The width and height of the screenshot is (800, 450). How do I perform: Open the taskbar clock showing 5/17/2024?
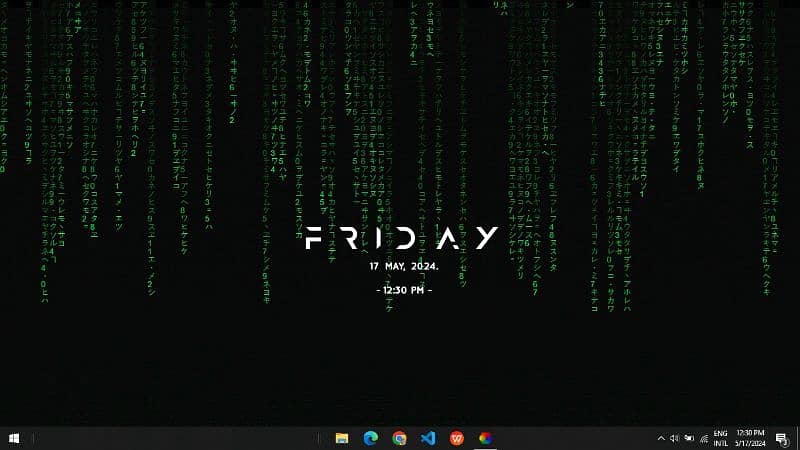[x=750, y=438]
